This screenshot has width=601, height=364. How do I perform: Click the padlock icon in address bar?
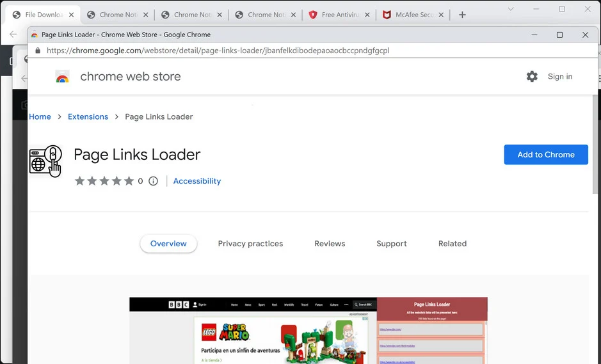tap(38, 51)
